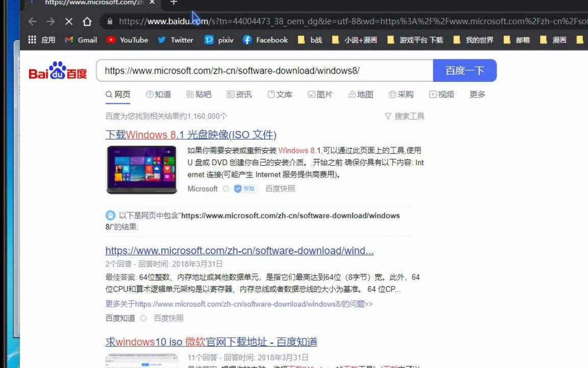Open the Gmail bookmark
This screenshot has height=368, width=588.
coord(80,40)
